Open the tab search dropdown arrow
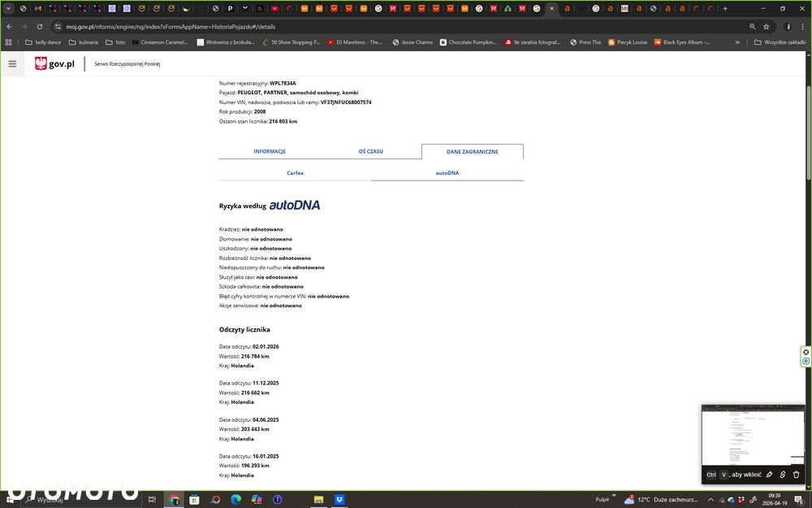The width and height of the screenshot is (812, 508). 8,8
